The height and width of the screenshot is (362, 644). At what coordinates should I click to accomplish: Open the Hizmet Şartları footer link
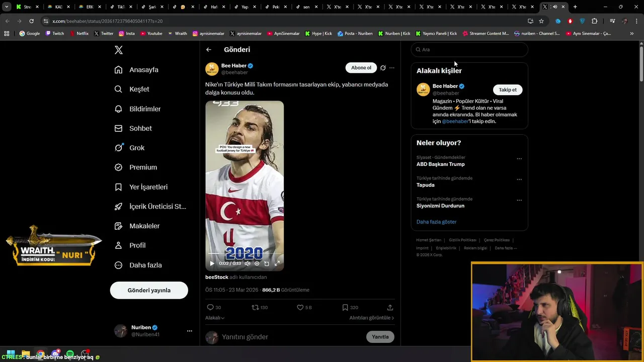coord(429,240)
